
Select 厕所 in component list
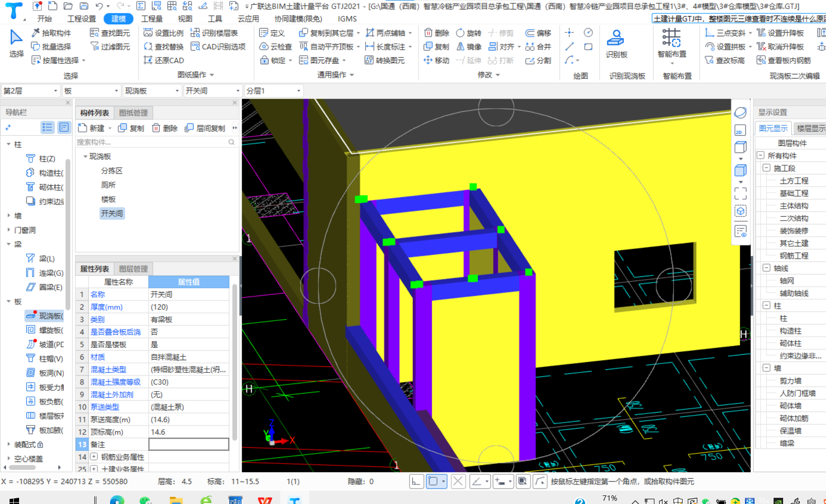pyautogui.click(x=108, y=185)
